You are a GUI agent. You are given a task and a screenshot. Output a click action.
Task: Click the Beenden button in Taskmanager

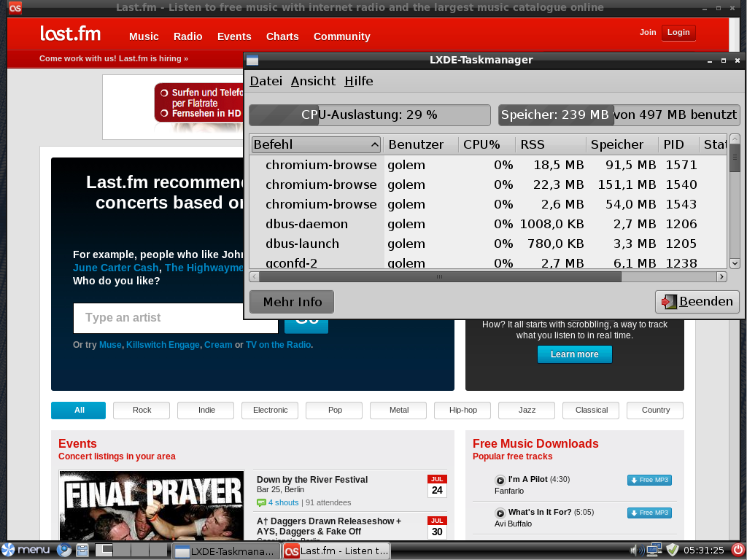(697, 301)
